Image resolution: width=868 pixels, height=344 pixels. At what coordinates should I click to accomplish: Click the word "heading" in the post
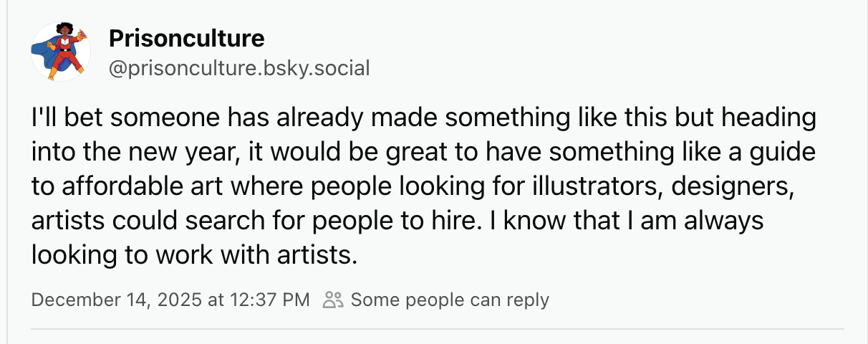772,118
